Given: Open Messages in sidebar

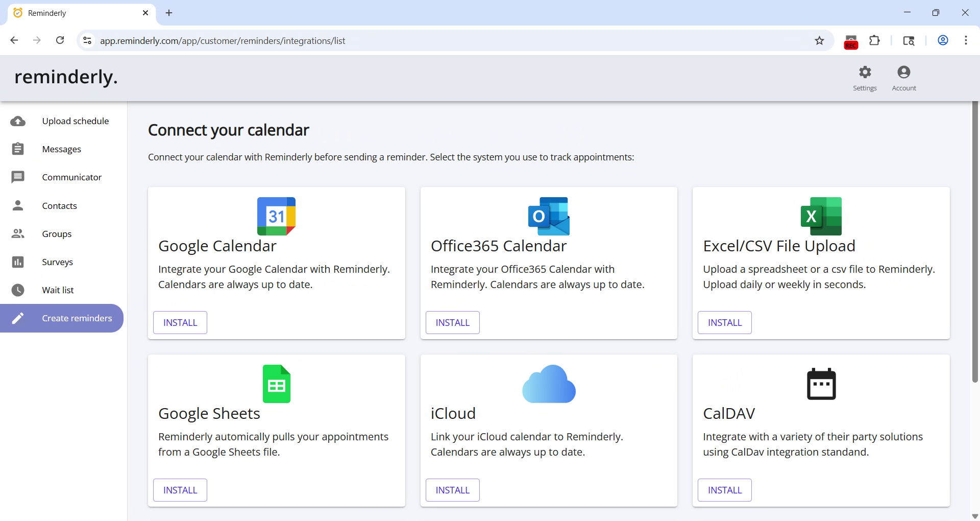Looking at the screenshot, I should tap(62, 149).
